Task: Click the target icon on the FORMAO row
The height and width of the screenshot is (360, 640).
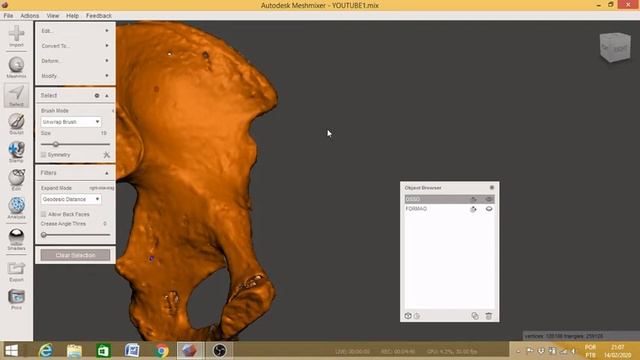Action: 473,209
